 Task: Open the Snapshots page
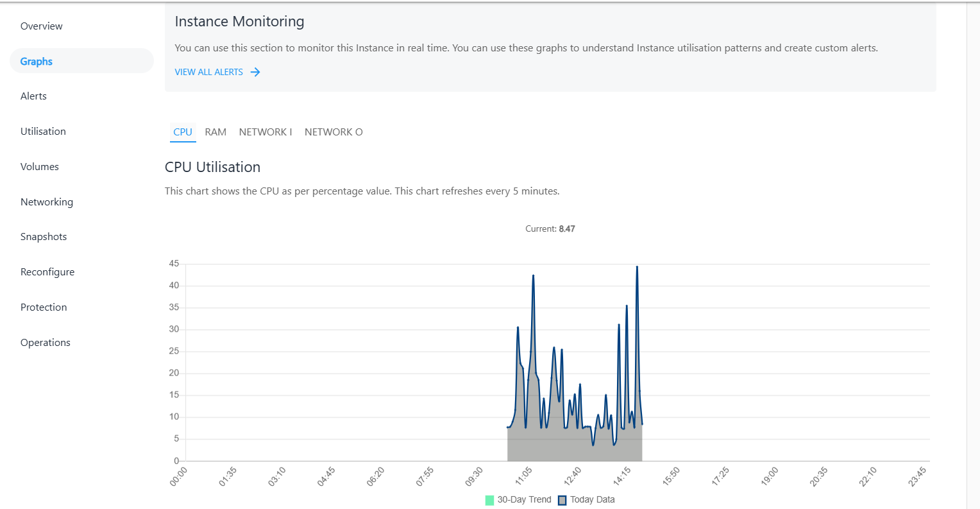[x=43, y=236]
